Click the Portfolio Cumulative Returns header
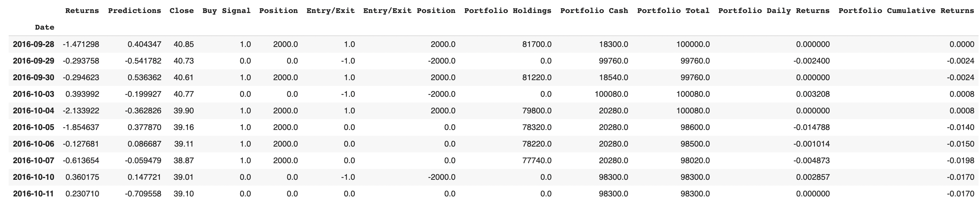980x213 pixels. 906,11
